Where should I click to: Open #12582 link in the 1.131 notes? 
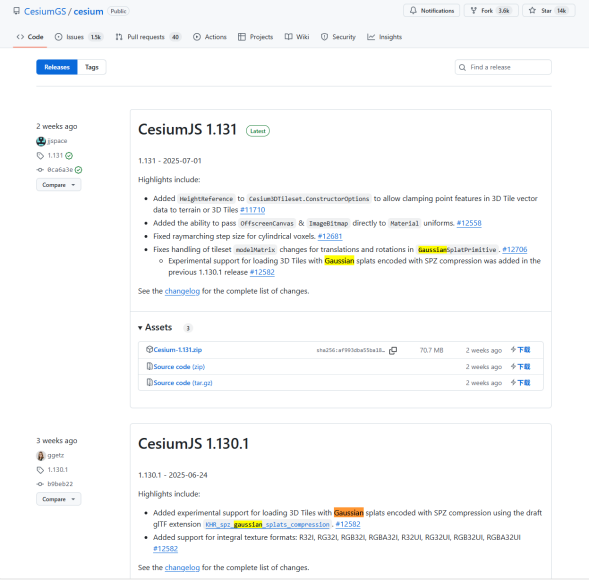click(x=262, y=272)
